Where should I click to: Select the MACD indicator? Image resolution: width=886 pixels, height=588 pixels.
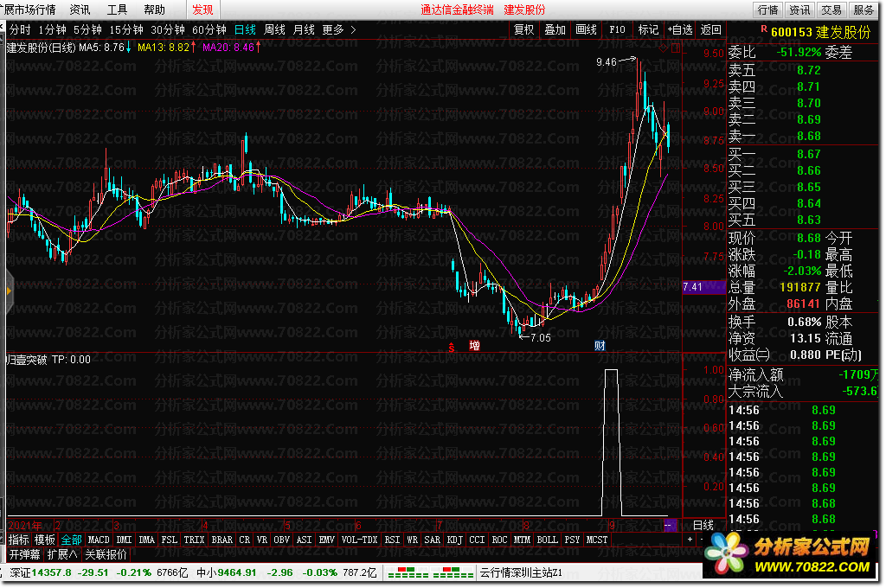[99, 540]
